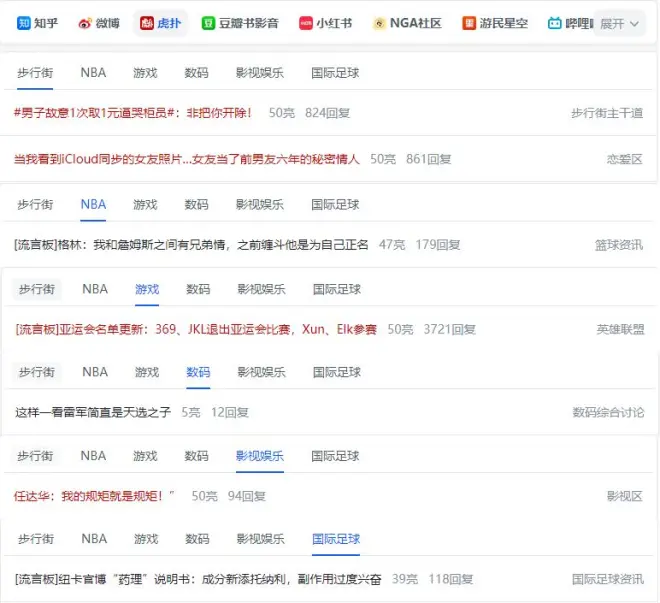Click the 步行街主干道 board link
The height and width of the screenshot is (603, 660).
(607, 113)
